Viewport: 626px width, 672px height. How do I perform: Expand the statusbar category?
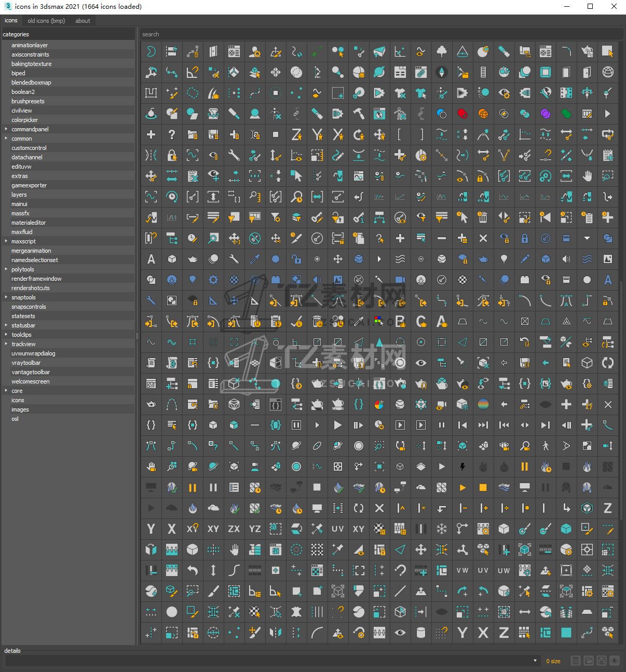pos(6,325)
